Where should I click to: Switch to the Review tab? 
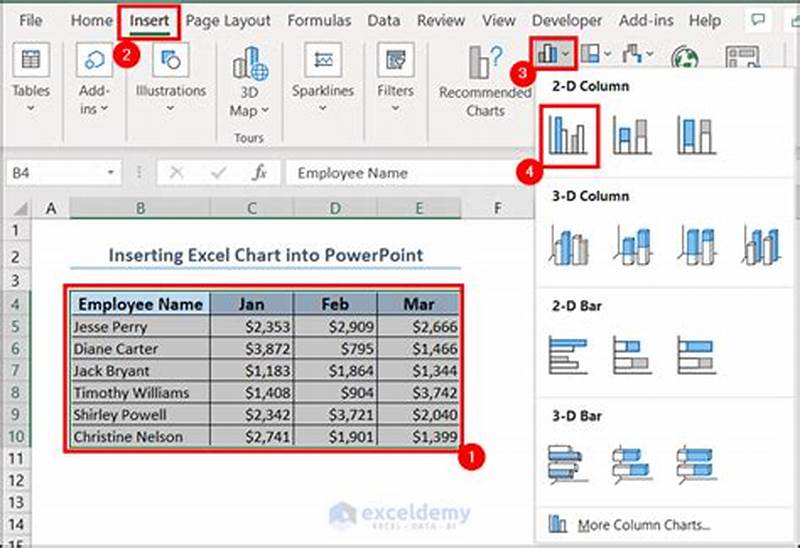[x=441, y=20]
